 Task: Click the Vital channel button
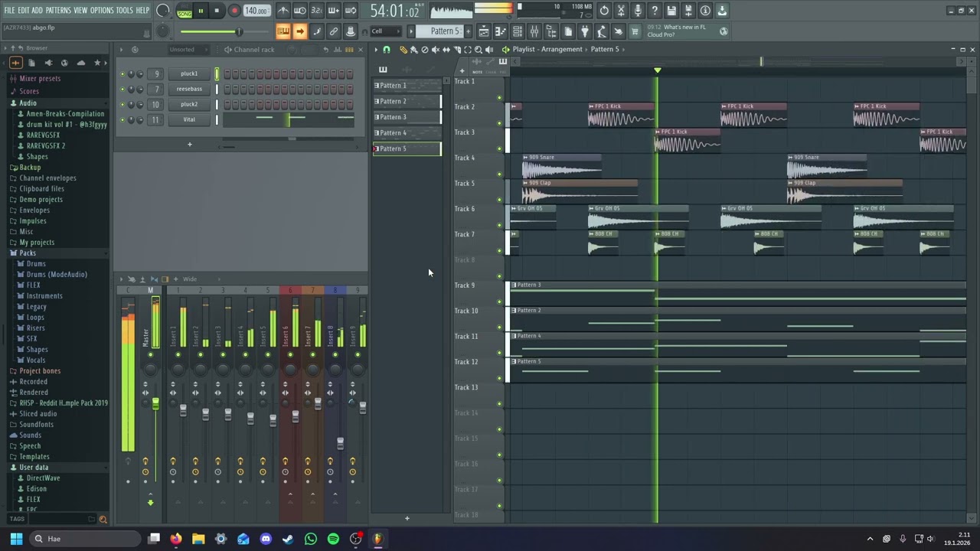coord(189,119)
